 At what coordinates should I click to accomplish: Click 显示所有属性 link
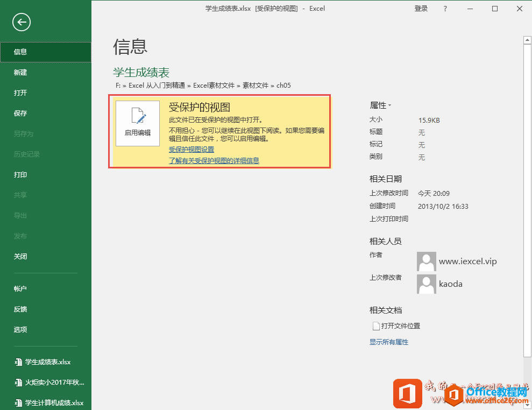point(388,342)
